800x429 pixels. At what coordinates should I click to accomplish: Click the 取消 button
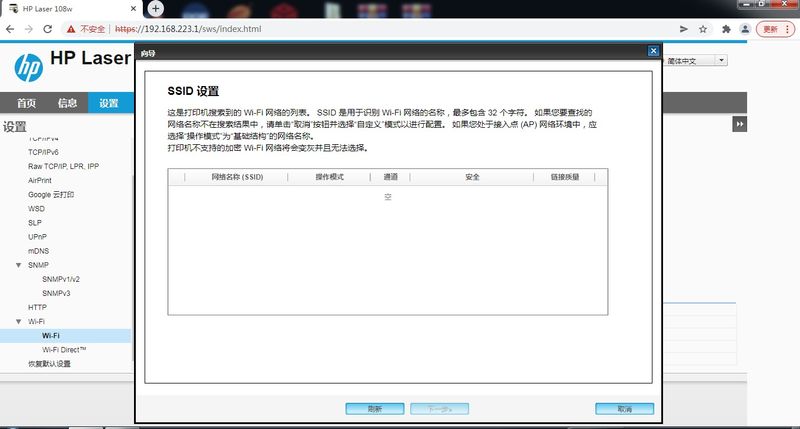coord(624,409)
